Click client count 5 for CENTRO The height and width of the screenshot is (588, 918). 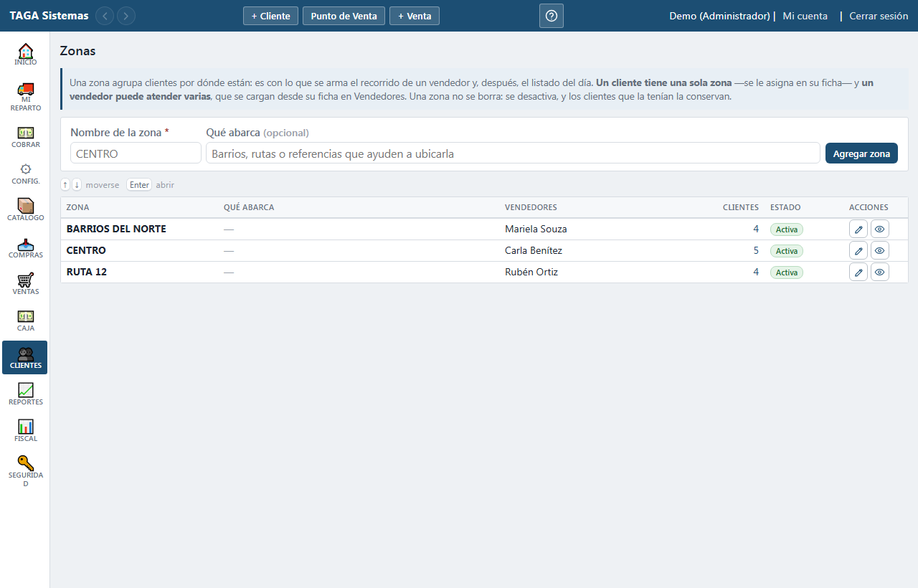(756, 251)
